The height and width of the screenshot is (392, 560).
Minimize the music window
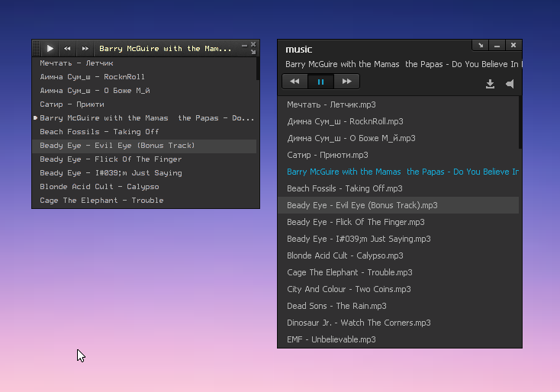pos(497,45)
